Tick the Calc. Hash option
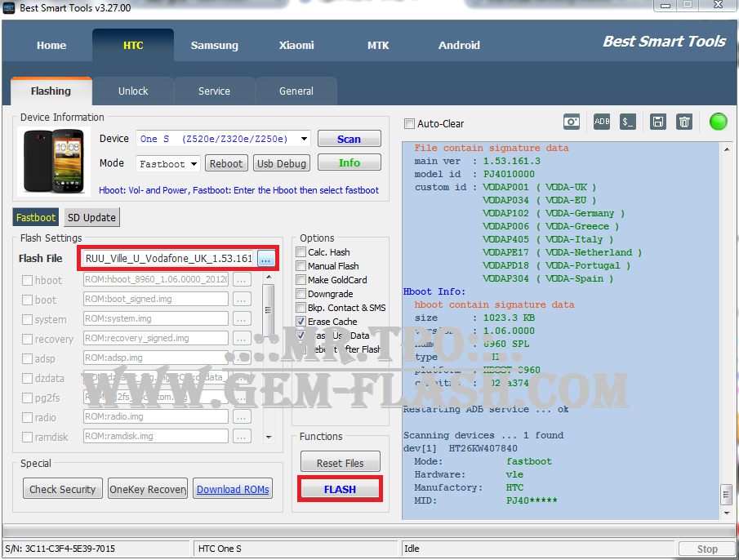 click(x=301, y=252)
